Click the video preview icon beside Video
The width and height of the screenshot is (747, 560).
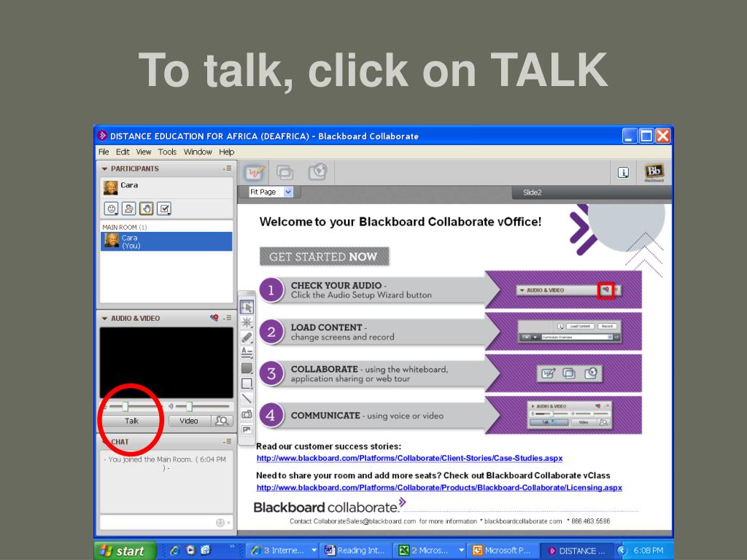pos(222,421)
